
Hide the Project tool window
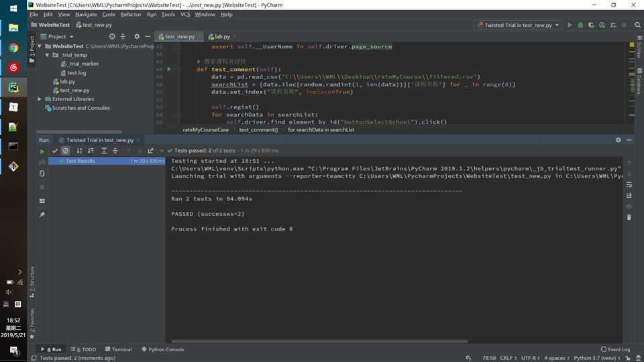click(x=148, y=36)
